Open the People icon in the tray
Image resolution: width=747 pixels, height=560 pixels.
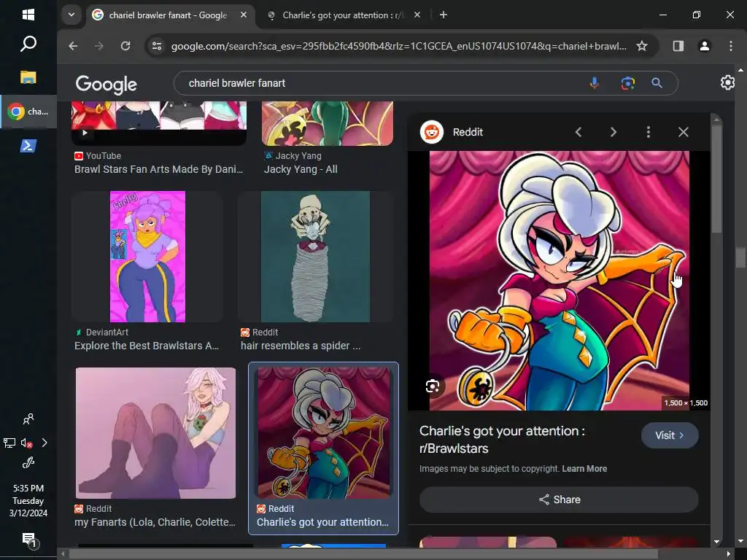(28, 419)
